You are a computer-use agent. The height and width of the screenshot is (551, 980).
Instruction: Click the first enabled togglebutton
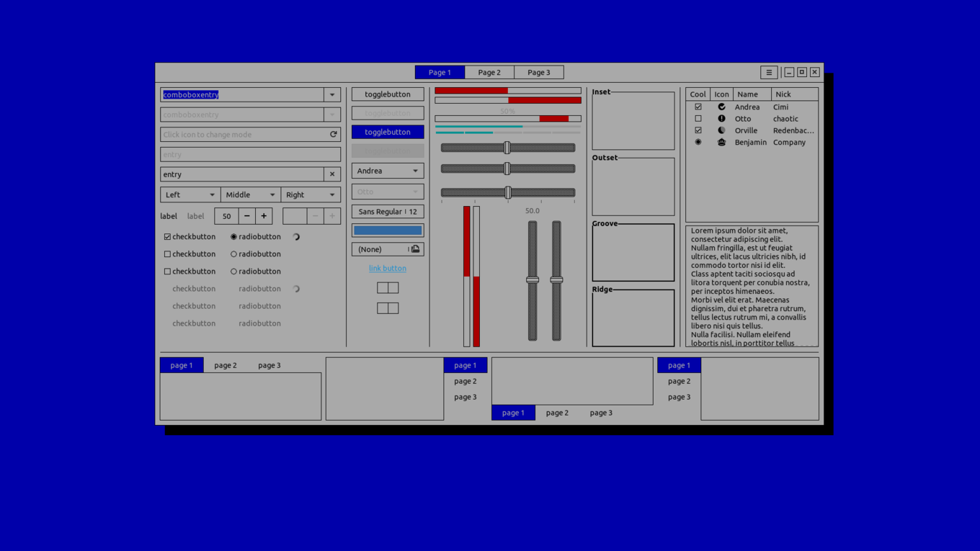(x=388, y=94)
